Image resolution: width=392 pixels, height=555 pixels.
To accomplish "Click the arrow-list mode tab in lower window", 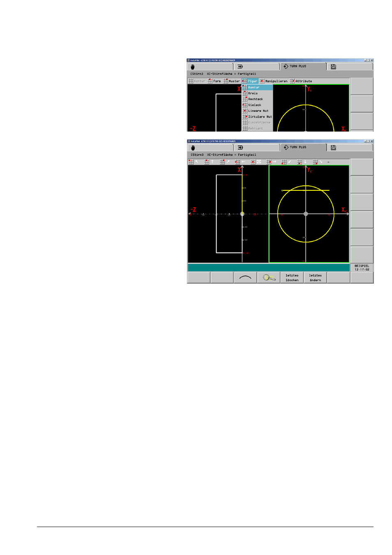I will point(257,148).
